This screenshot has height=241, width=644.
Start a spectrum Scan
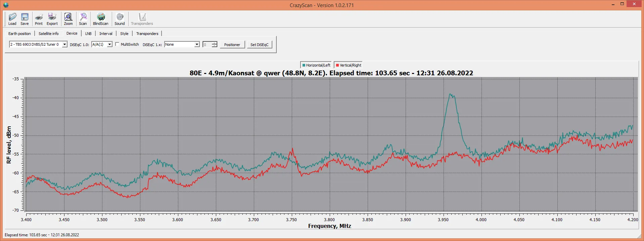coord(83,19)
